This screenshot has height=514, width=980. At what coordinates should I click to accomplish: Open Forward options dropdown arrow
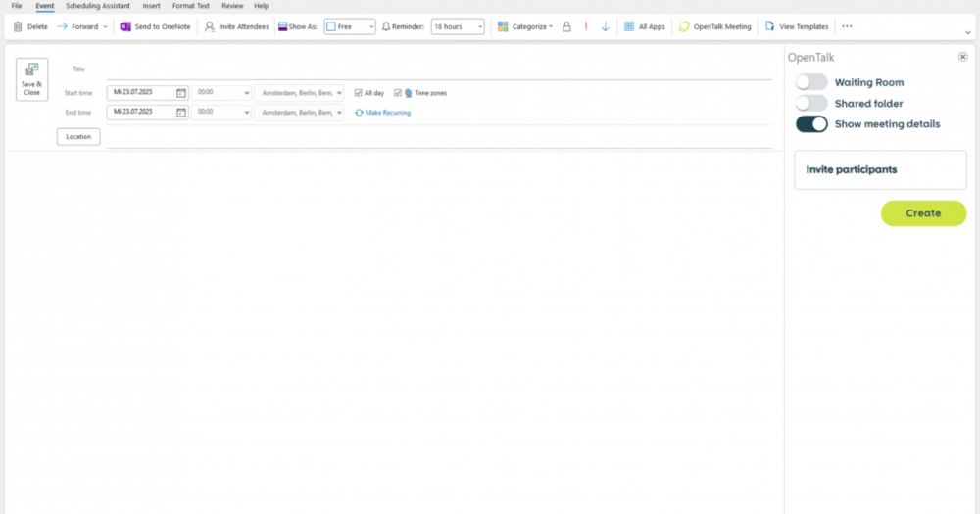tap(105, 26)
